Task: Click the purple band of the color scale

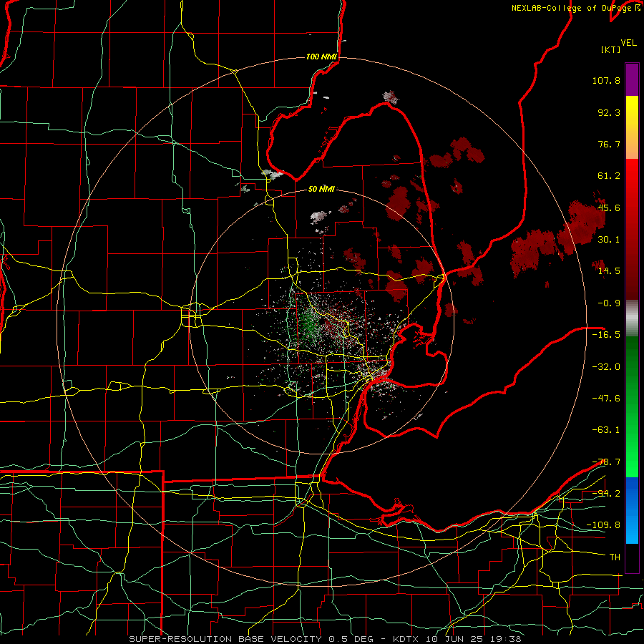Action: pyautogui.click(x=632, y=79)
